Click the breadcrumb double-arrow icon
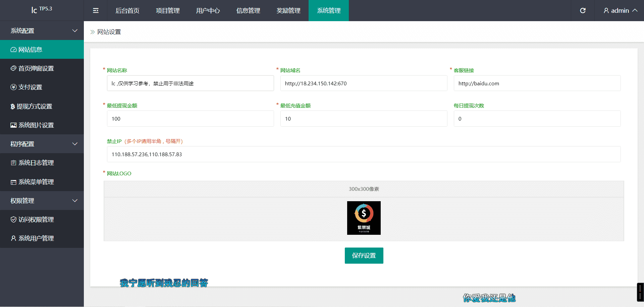 [x=93, y=32]
